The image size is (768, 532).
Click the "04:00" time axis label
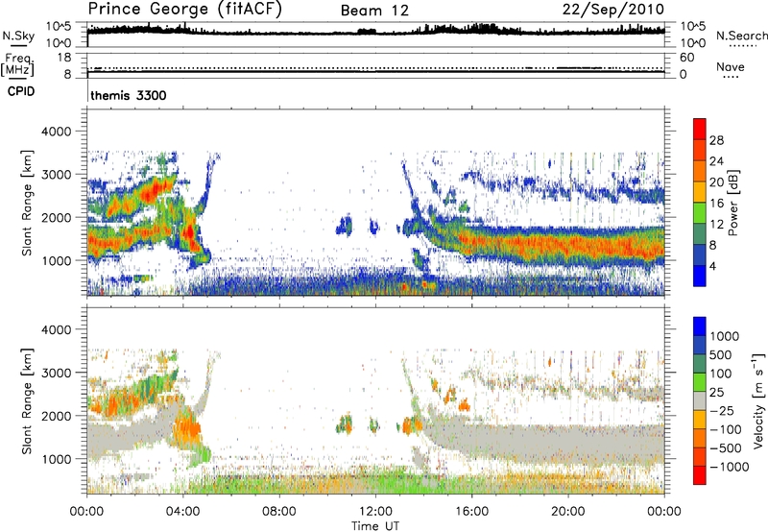[183, 512]
